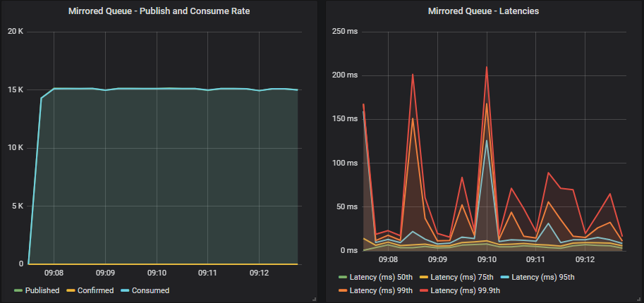
Task: Open the green color swatch beside Published
Action: coord(18,290)
